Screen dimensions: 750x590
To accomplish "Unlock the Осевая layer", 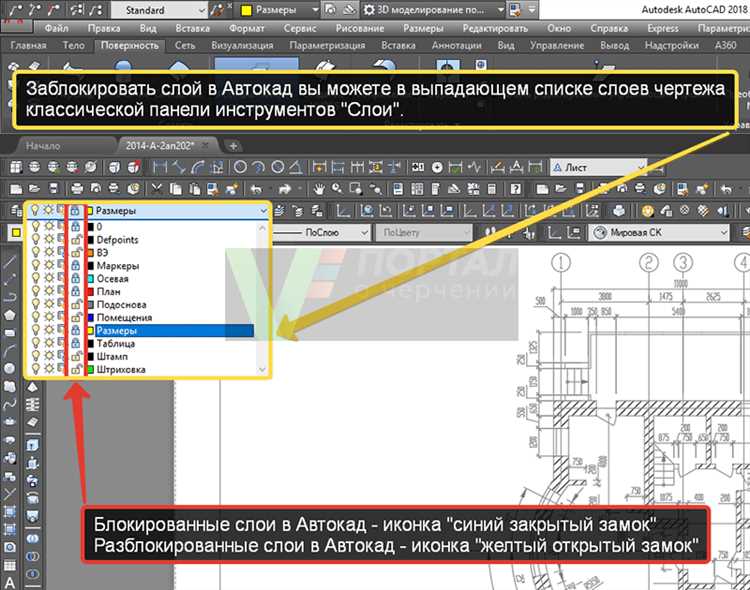I will pos(76,278).
